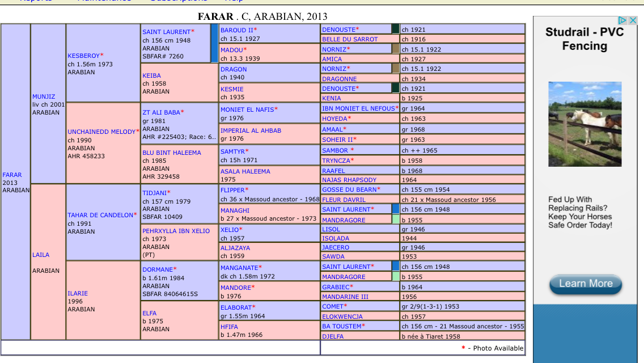
Task: Open the SAMBOR pedigree link
Action: pyautogui.click(x=335, y=150)
